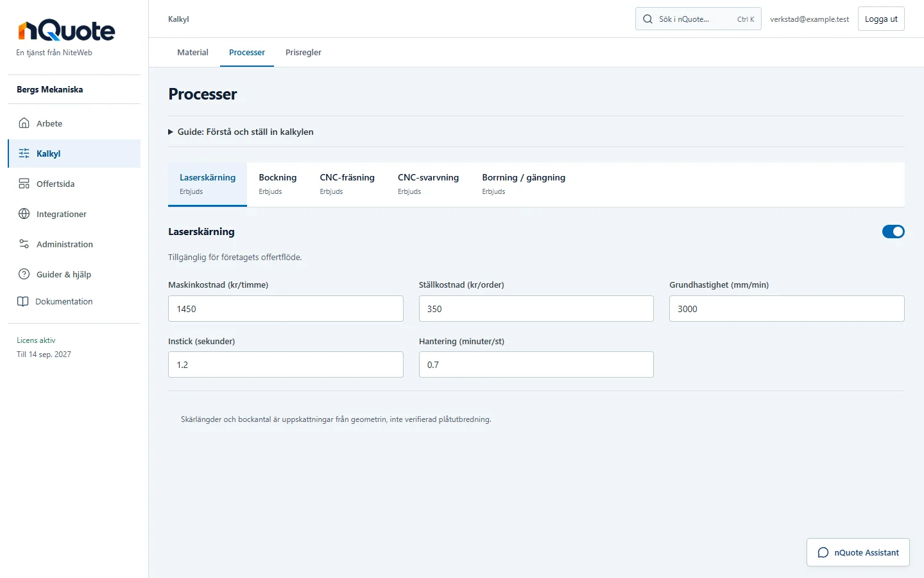Open Offertsida from the sidebar

[x=74, y=184]
